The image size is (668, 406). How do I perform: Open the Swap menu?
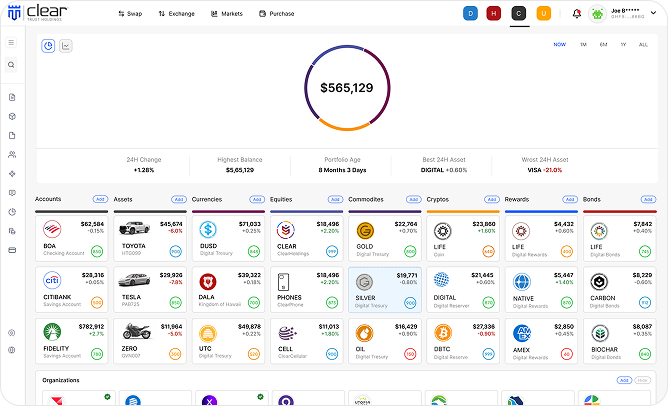coord(130,14)
